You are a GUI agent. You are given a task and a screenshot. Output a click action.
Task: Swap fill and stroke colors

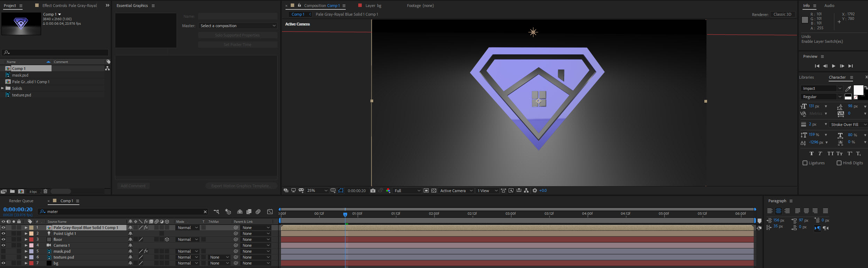click(866, 87)
